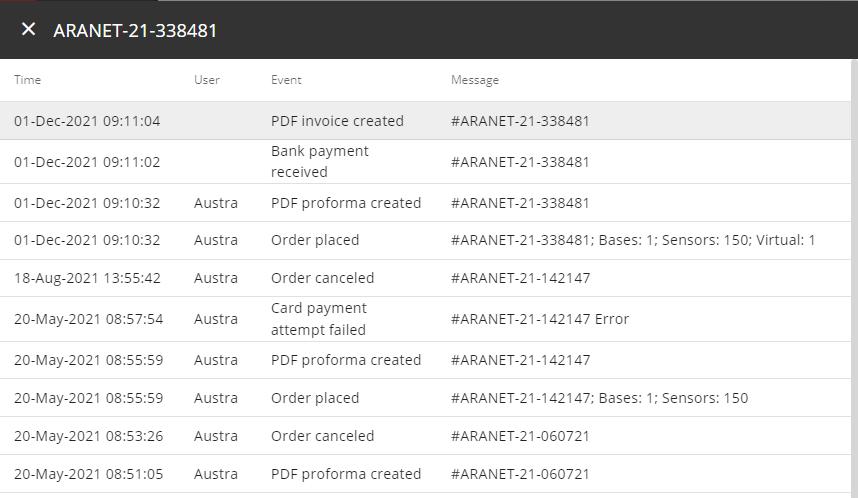858x498 pixels.
Task: Click the #ARANET-21-142147 Error message
Action: point(540,319)
